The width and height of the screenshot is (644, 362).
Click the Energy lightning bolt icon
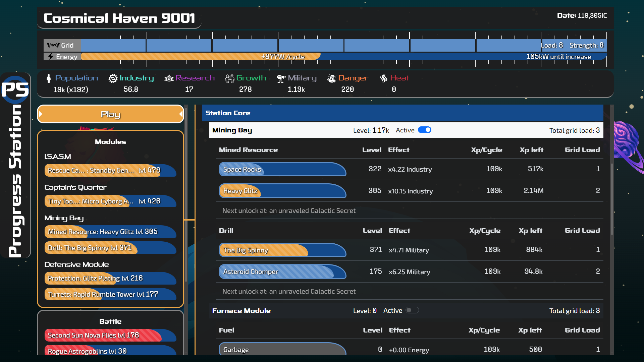click(x=51, y=57)
